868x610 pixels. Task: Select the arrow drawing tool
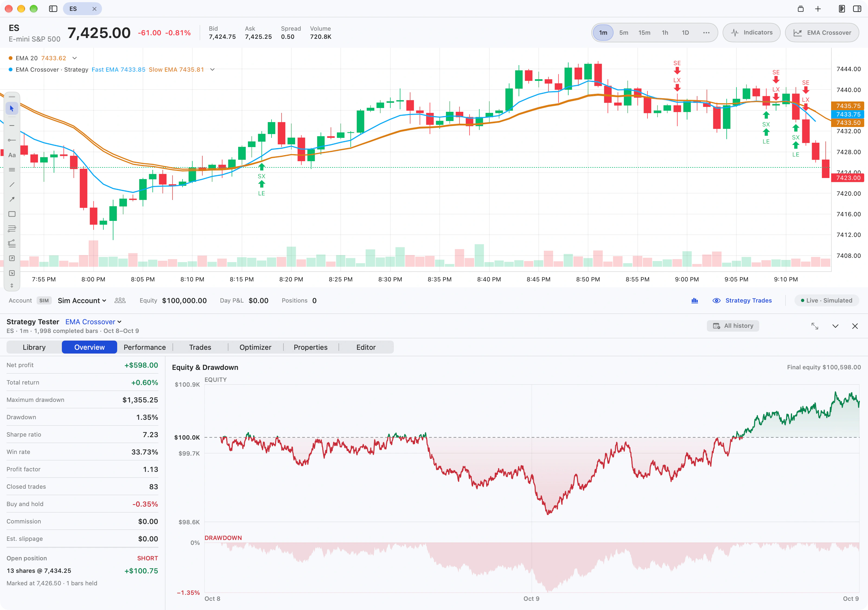click(12, 199)
